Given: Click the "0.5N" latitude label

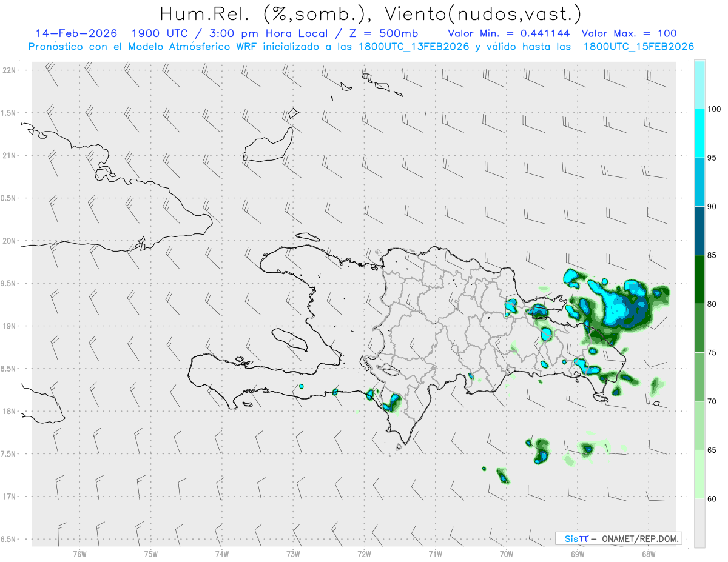Looking at the screenshot, I should point(8,198).
